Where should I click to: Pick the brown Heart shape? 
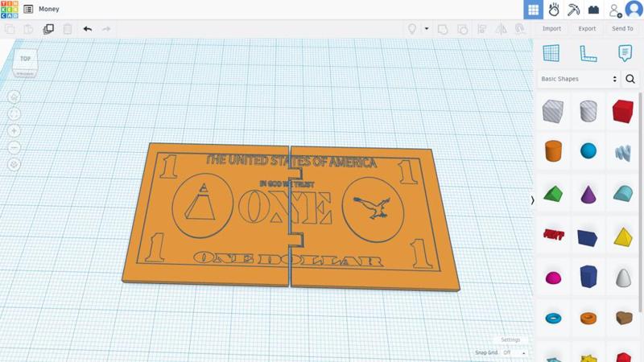tap(624, 318)
